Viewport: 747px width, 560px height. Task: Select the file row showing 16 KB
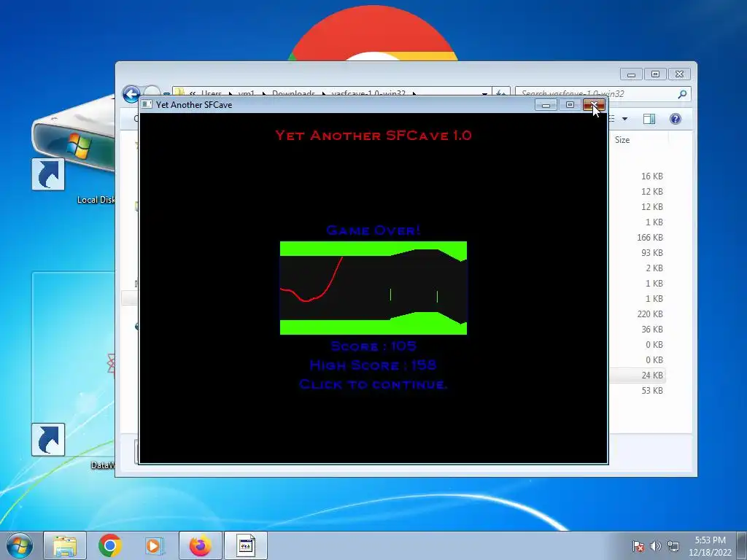coord(651,176)
